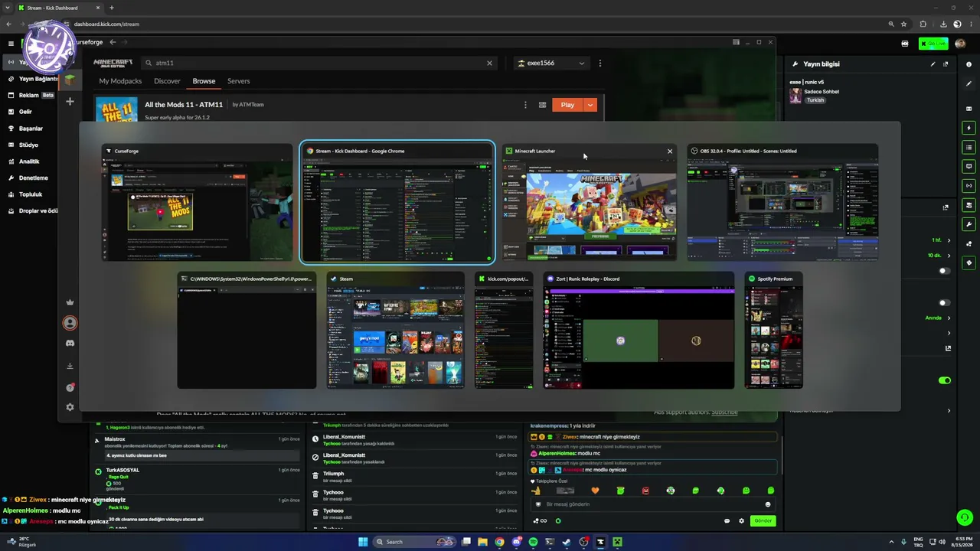
Task: Open chat settings gear beside Gönder
Action: pos(741,521)
